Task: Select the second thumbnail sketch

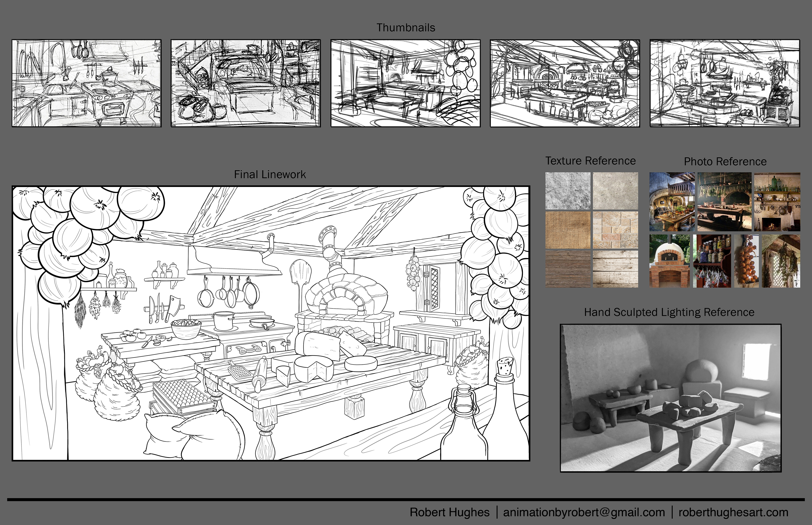Action: [x=245, y=83]
